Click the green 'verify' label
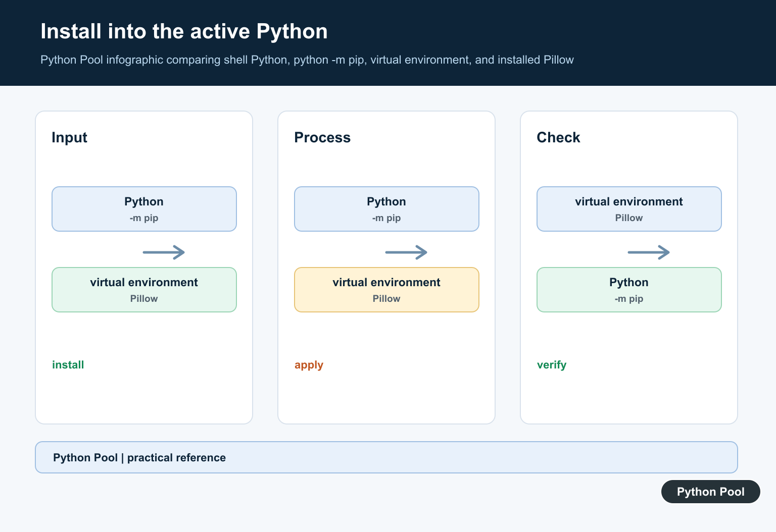 coord(552,365)
